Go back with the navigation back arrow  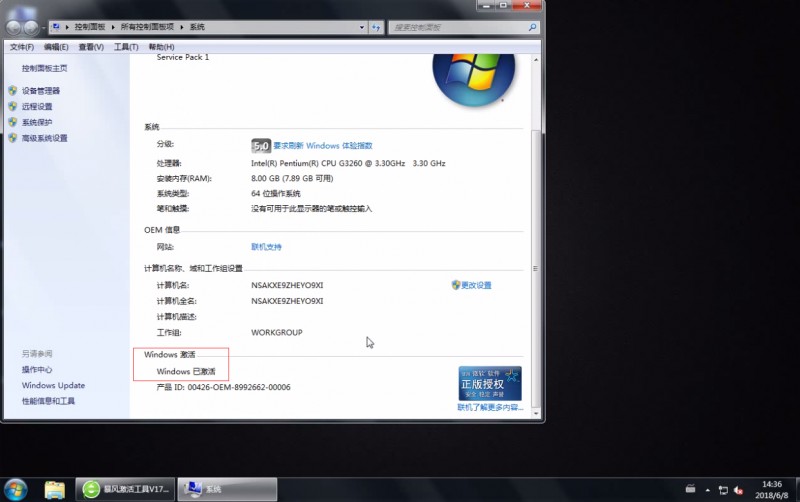click(14, 28)
